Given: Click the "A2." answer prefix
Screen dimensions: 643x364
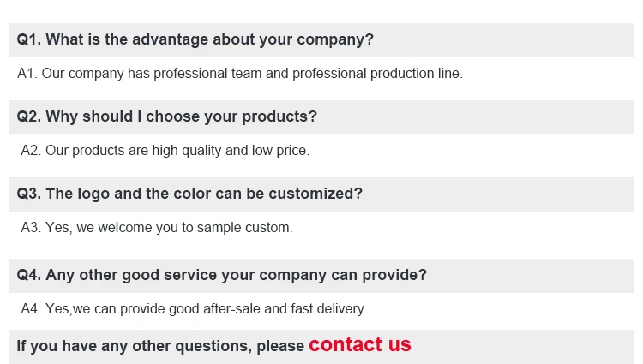Looking at the screenshot, I should coord(31,151).
